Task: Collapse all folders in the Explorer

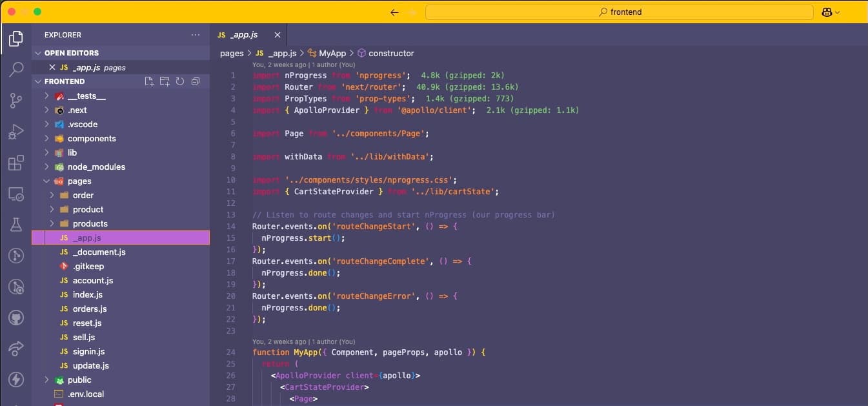Action: (x=196, y=81)
